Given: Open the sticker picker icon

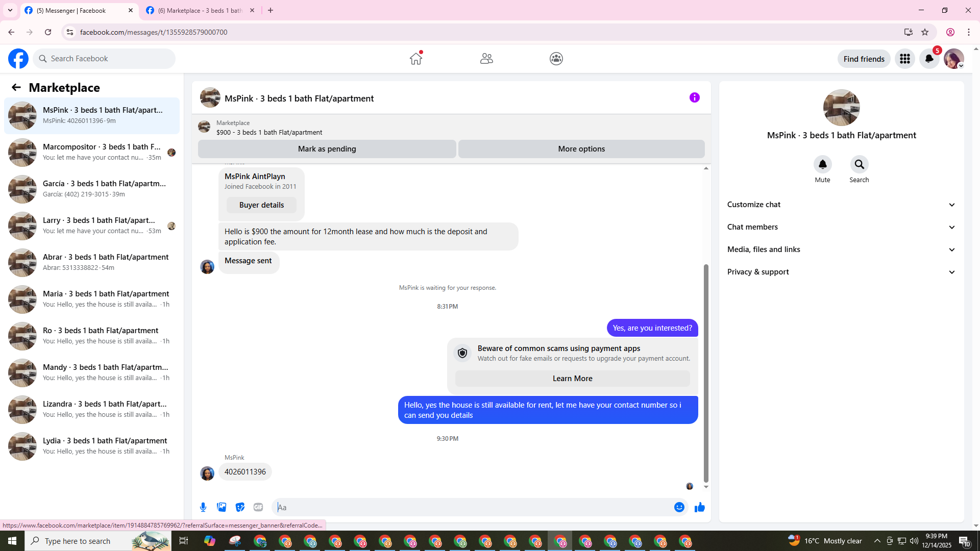Looking at the screenshot, I should [x=240, y=507].
